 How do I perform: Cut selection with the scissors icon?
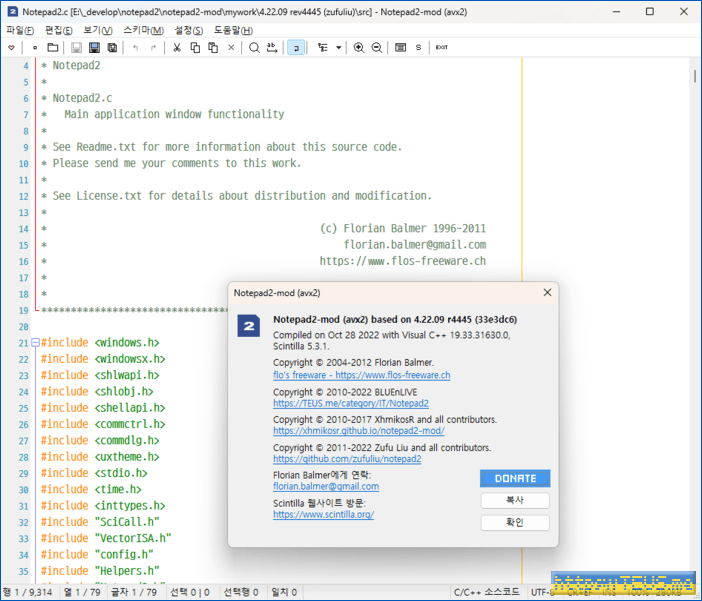pyautogui.click(x=177, y=47)
